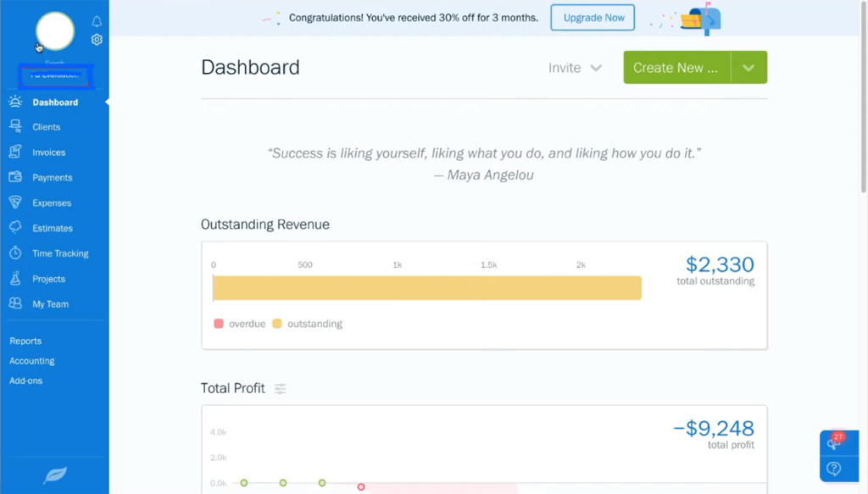Open the Total Profit filter options
The width and height of the screenshot is (868, 494).
click(280, 389)
